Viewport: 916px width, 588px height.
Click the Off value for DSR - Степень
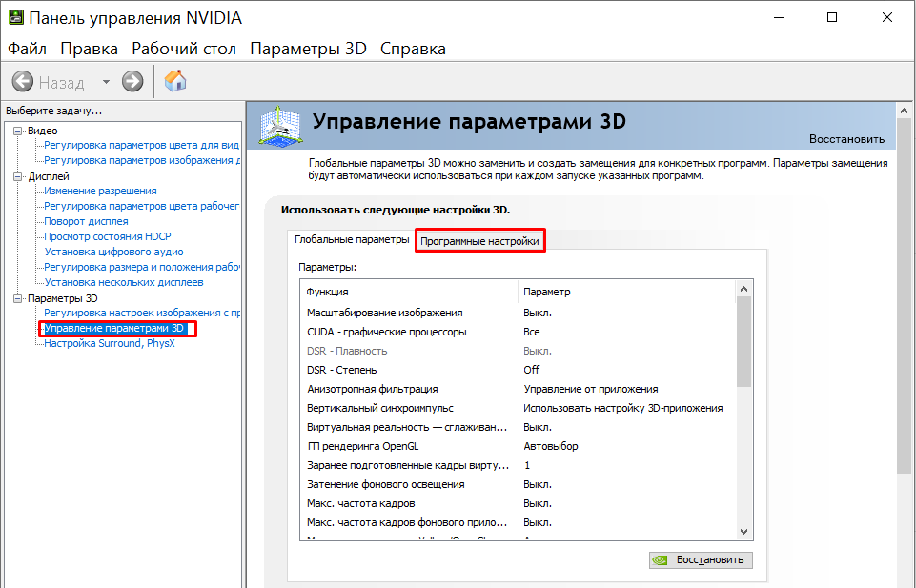532,370
